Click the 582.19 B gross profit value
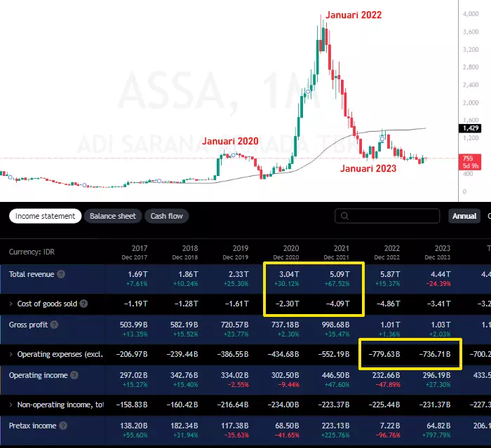The height and width of the screenshot is (448, 491). [184, 325]
